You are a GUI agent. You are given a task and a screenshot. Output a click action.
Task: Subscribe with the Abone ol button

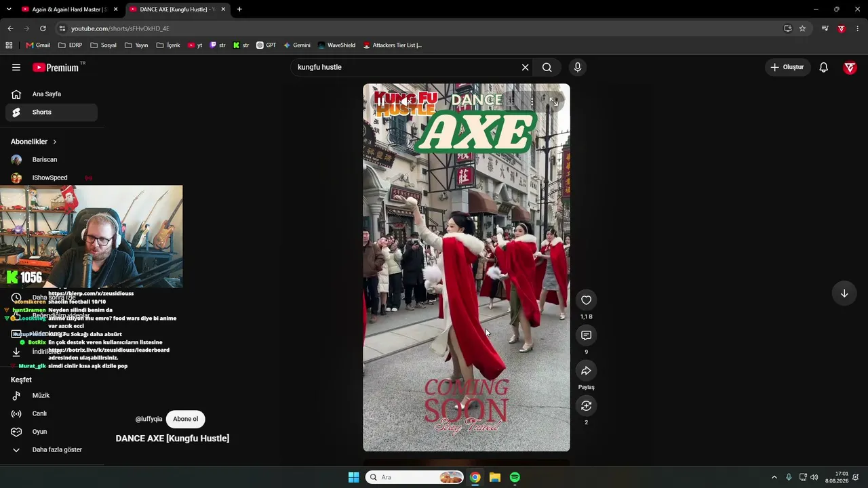coord(185,419)
